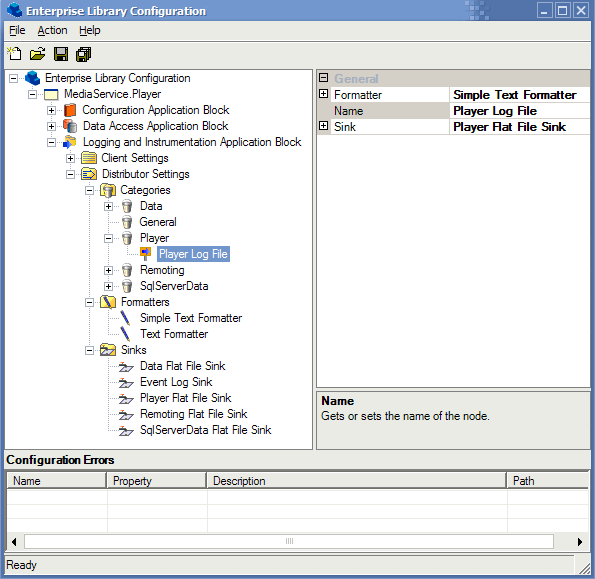Select the Event Log Sink tree label

(176, 382)
